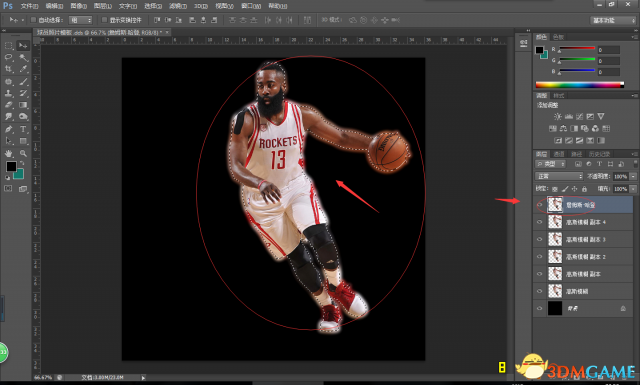
Task: Close the open document tab
Action: pyautogui.click(x=167, y=32)
